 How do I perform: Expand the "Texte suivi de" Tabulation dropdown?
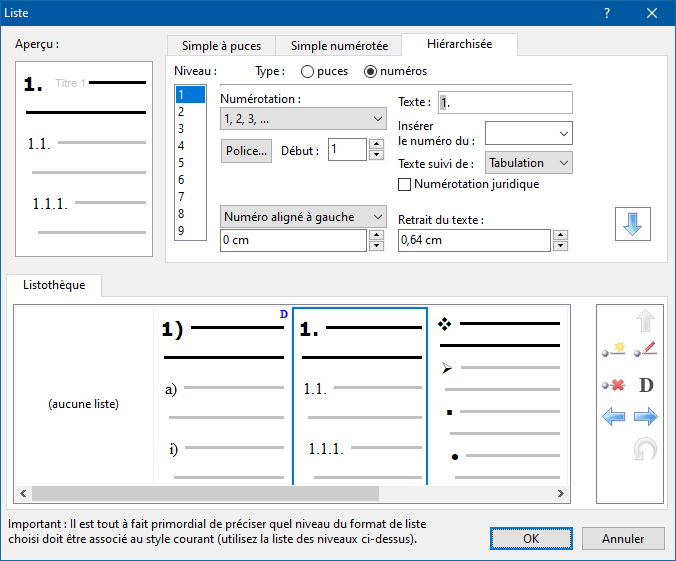528,163
